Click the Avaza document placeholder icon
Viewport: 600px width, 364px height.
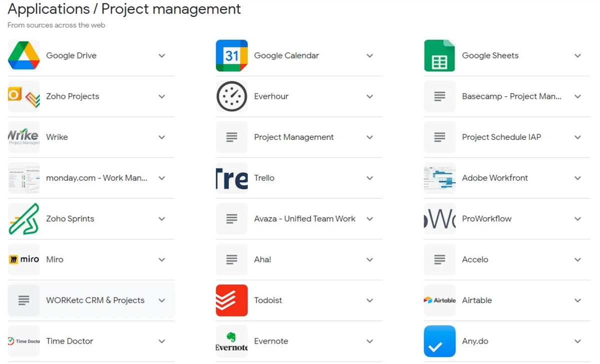click(x=231, y=219)
